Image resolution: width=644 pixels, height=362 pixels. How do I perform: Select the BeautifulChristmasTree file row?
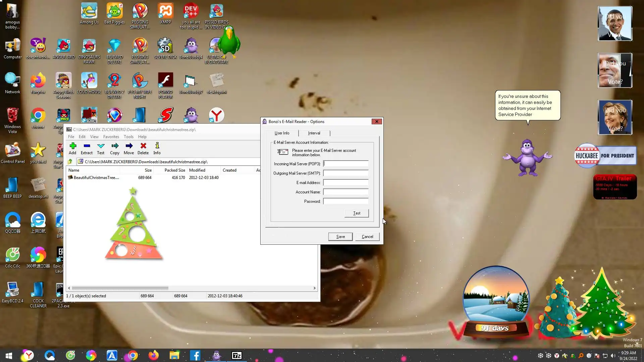(96, 178)
